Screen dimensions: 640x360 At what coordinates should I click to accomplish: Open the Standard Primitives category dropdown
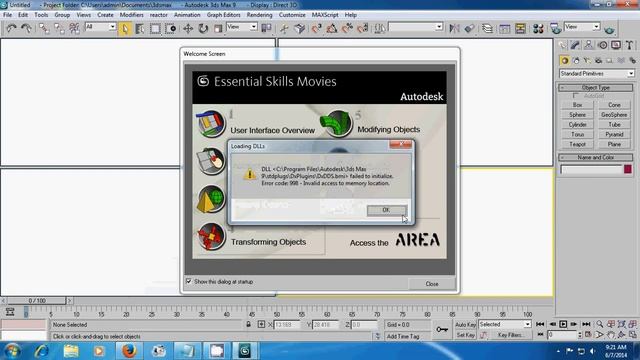click(x=596, y=73)
